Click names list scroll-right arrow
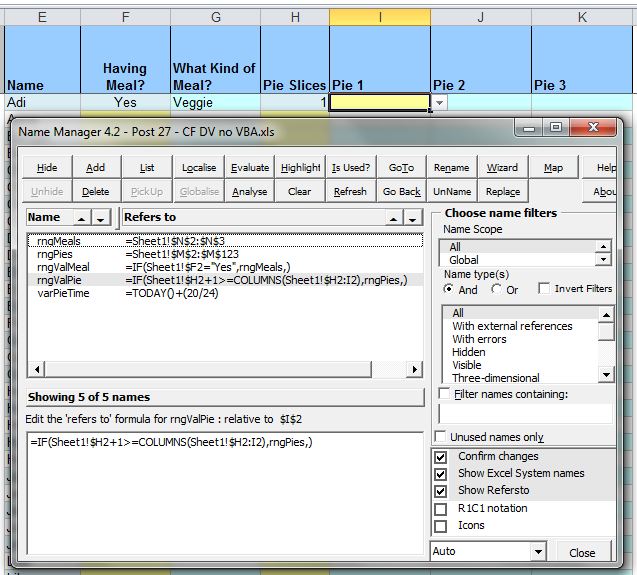Screen dimensions: 637x575 (x=414, y=369)
